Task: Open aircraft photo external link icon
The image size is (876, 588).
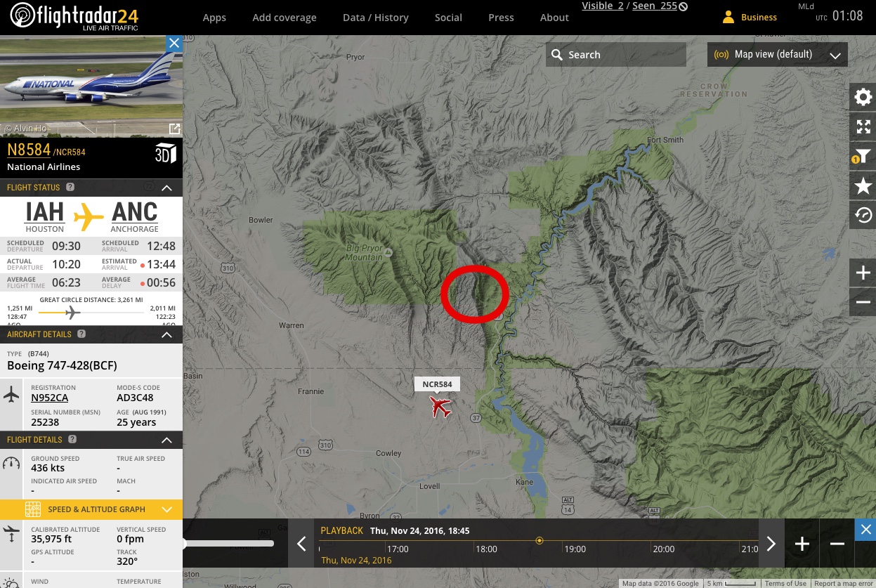Action: [174, 129]
